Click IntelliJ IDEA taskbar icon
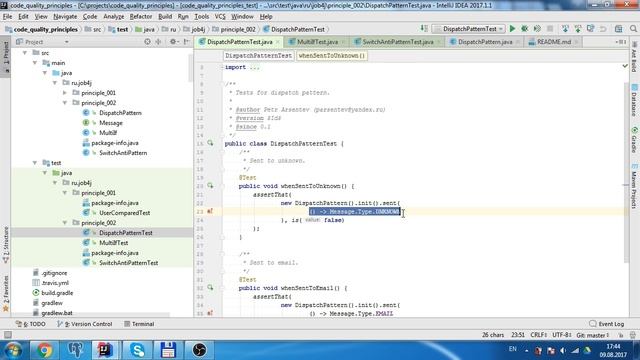 point(105,350)
